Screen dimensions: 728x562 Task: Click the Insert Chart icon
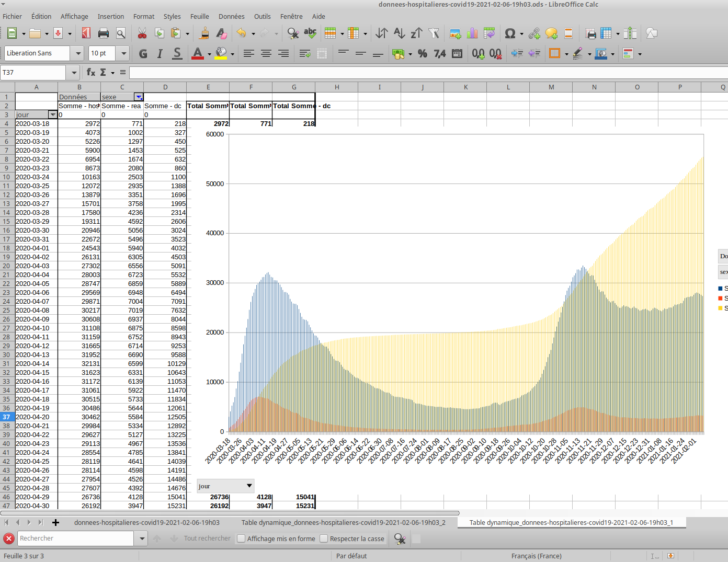pos(472,33)
